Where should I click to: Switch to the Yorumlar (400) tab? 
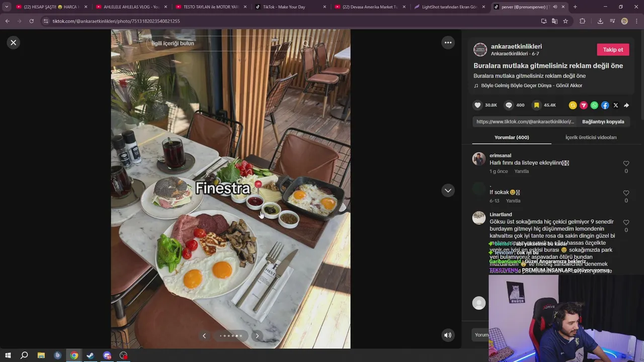coord(512,137)
